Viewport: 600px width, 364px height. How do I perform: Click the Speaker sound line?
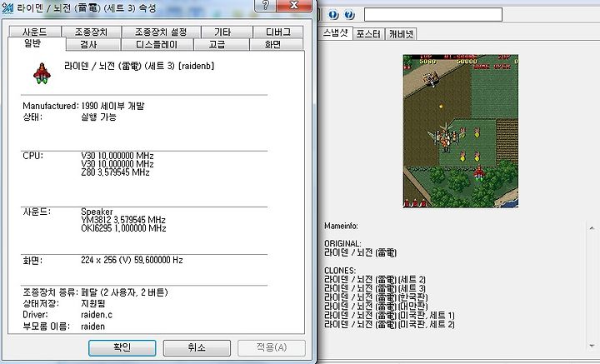[97, 212]
